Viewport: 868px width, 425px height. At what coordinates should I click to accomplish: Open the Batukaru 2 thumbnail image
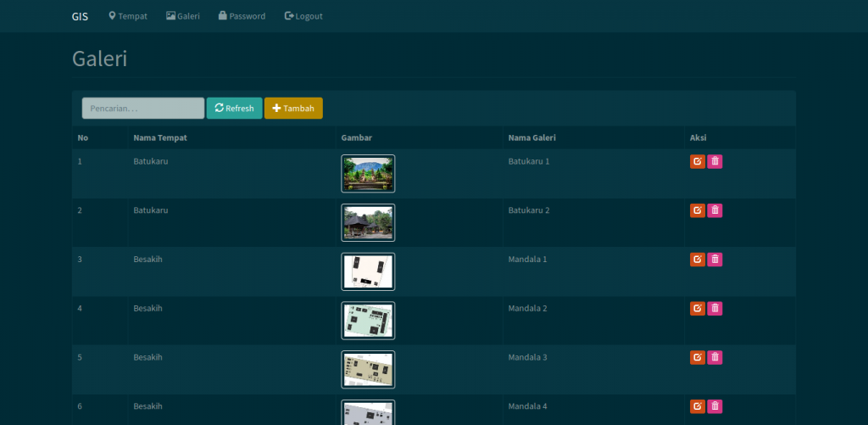point(368,223)
